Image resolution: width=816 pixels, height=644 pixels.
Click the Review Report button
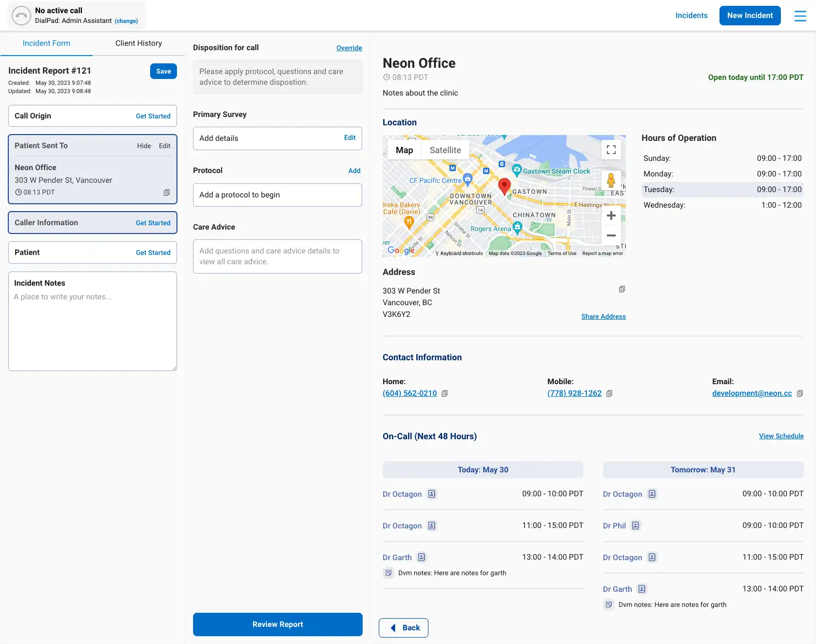[278, 624]
